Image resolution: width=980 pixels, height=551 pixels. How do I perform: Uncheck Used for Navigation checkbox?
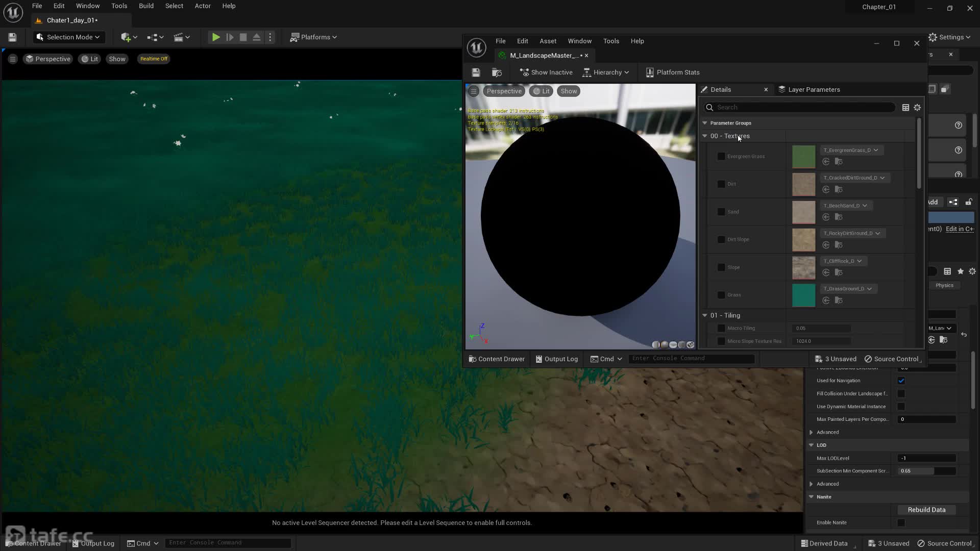pyautogui.click(x=901, y=381)
